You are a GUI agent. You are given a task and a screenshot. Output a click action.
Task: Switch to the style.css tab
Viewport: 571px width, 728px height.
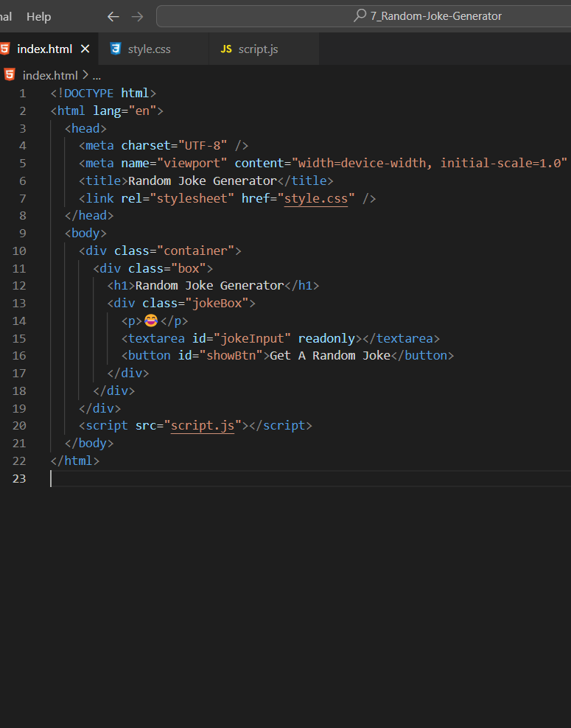coord(150,49)
